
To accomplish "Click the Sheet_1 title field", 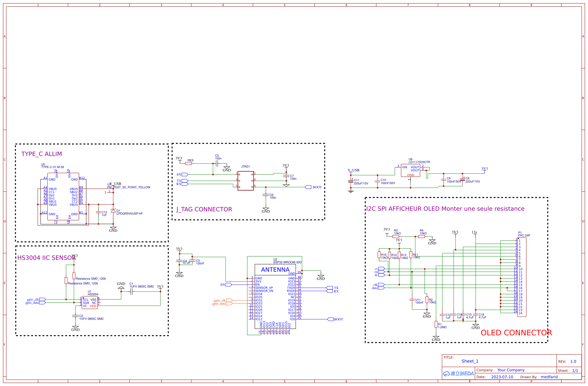I will coord(470,361).
